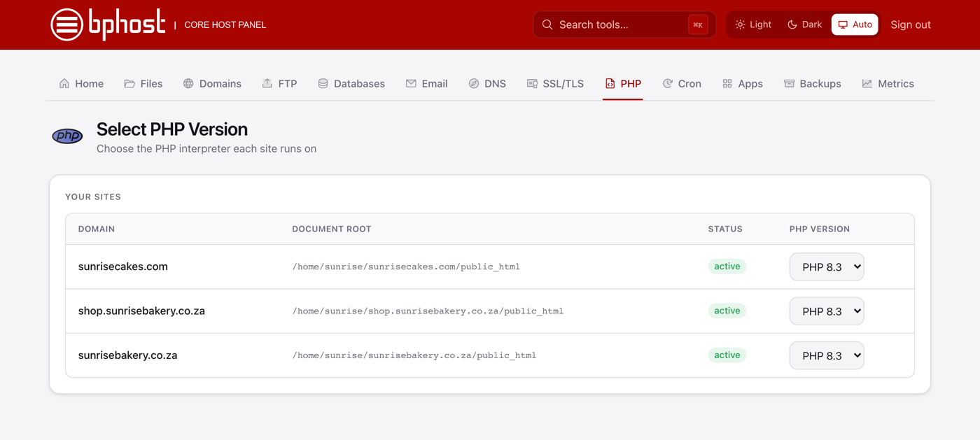Click the bphost brand name
Image resolution: width=980 pixels, height=440 pixels.
pos(127,24)
